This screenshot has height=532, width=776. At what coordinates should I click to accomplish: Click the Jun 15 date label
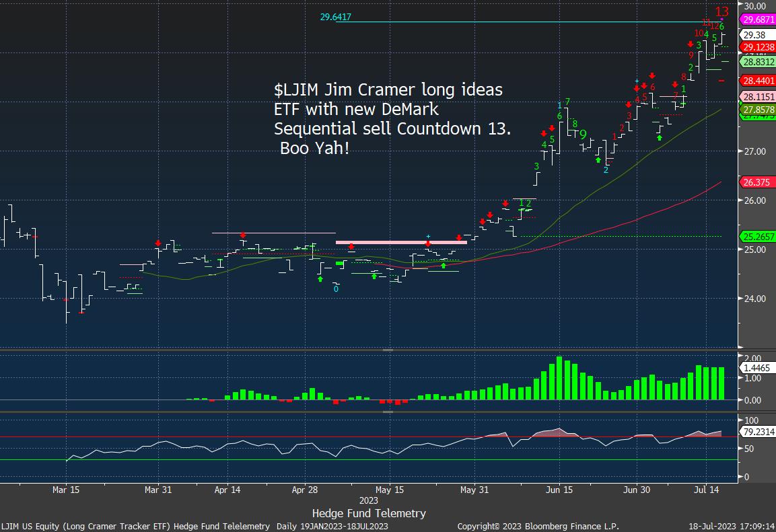click(x=559, y=490)
